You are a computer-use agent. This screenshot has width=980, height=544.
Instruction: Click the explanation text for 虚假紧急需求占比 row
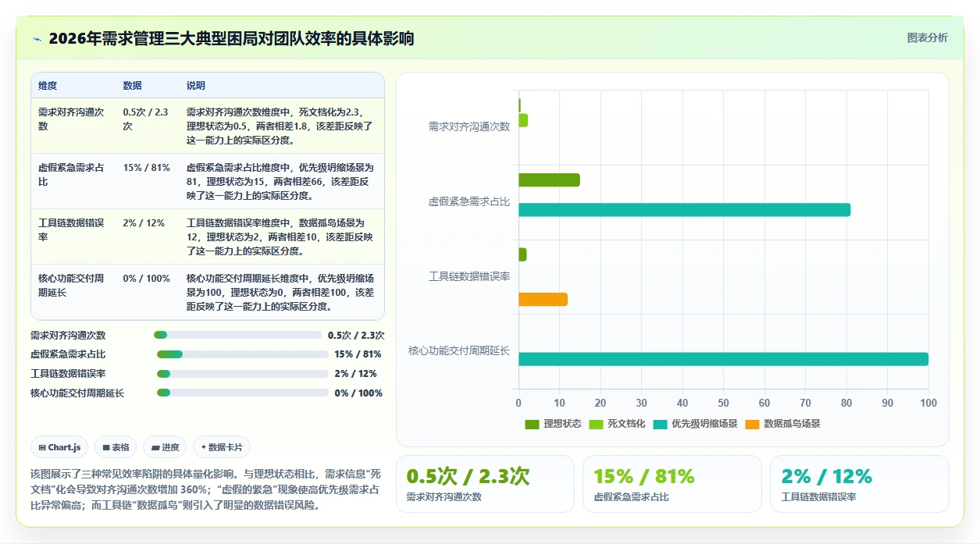(280, 182)
